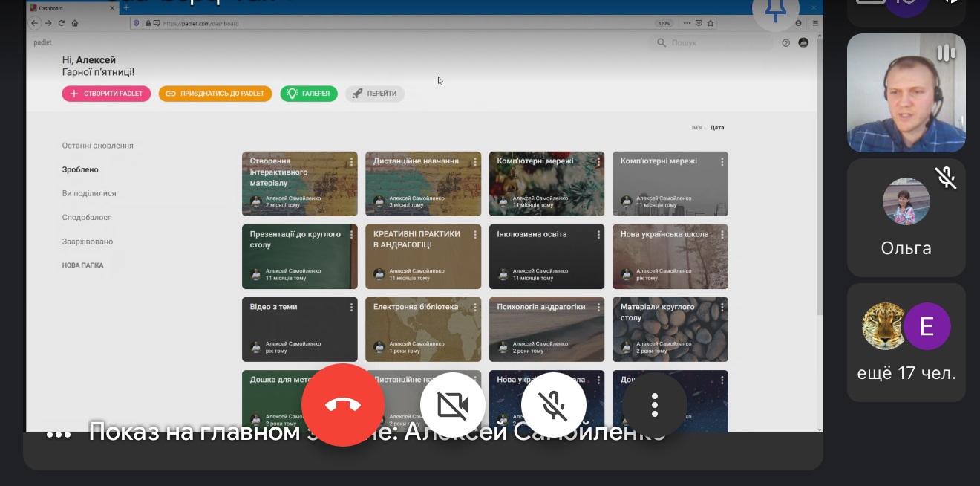Click the Гарної п'ятниці! greeting text

(98, 73)
